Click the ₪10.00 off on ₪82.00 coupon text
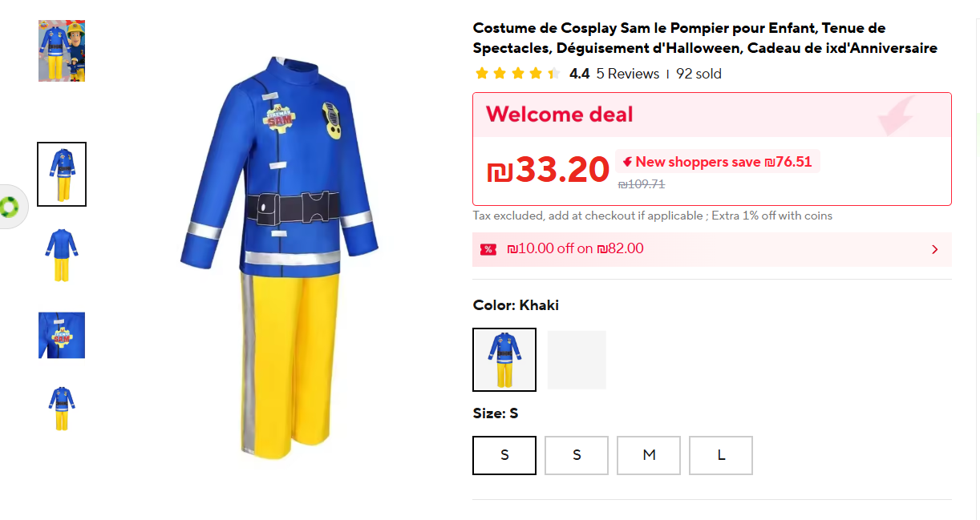980x520 pixels. click(x=575, y=248)
